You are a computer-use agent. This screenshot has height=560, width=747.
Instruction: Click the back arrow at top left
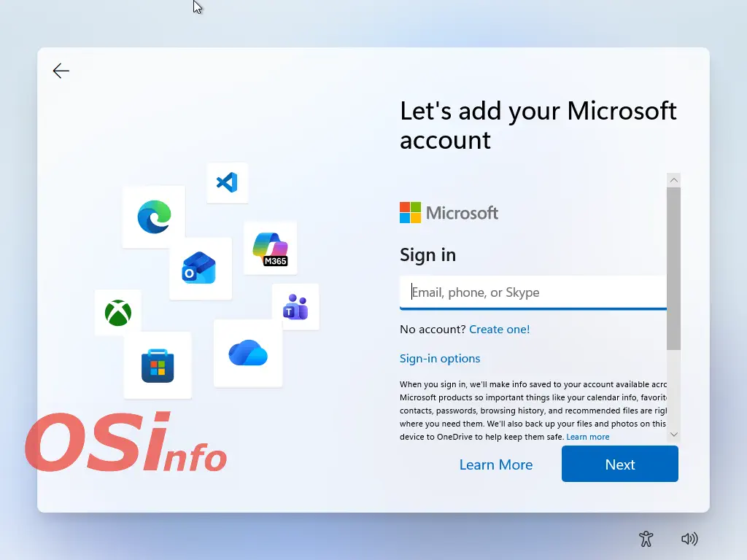point(61,71)
